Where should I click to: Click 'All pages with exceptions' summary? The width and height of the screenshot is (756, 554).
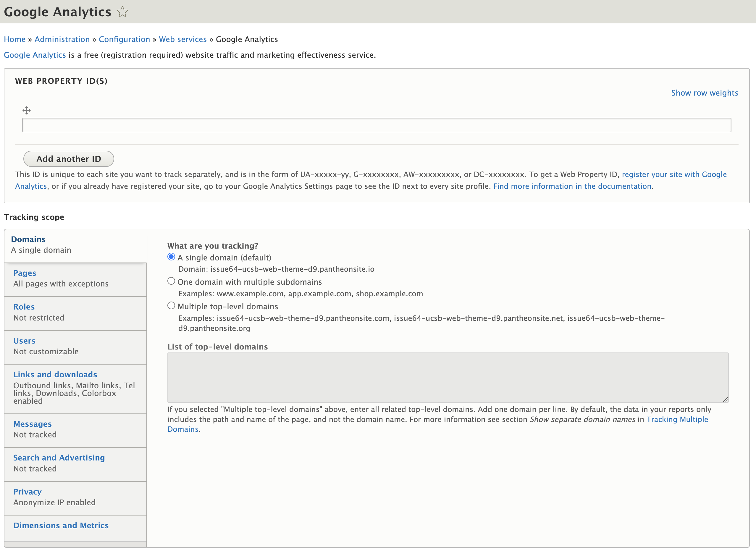tap(61, 284)
